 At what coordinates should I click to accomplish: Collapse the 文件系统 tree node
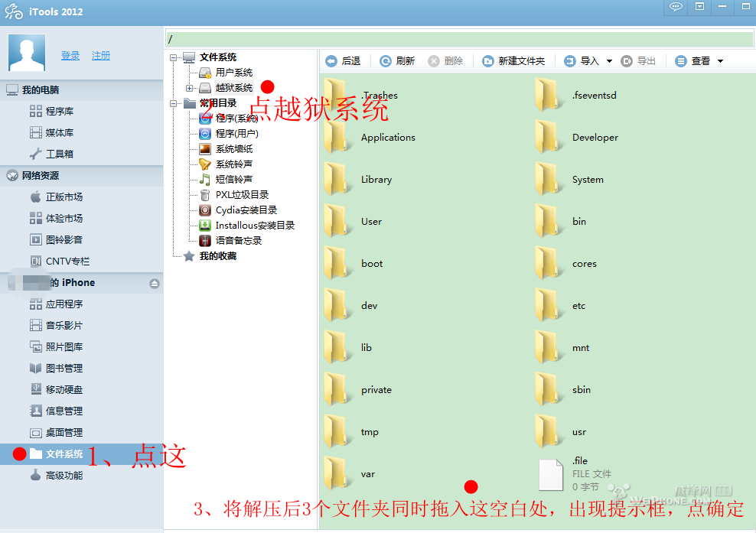[173, 57]
